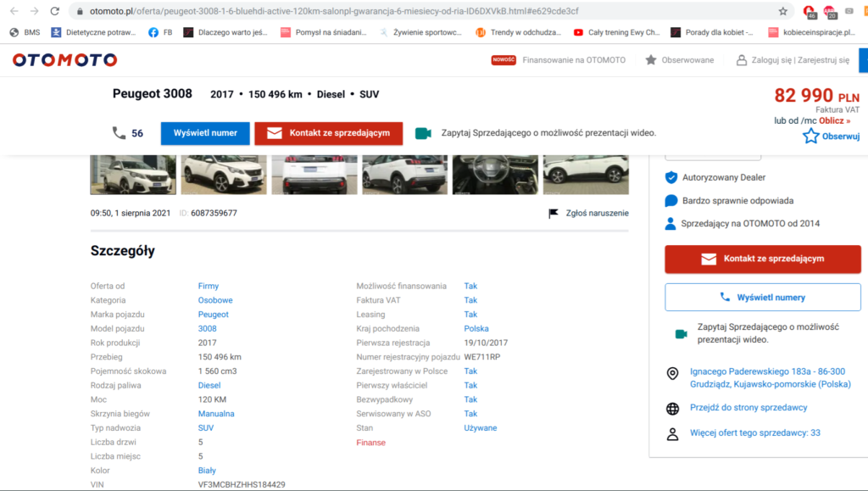Click Zgłoś naruszenie report link
Screen dimensions: 868x491
(598, 213)
